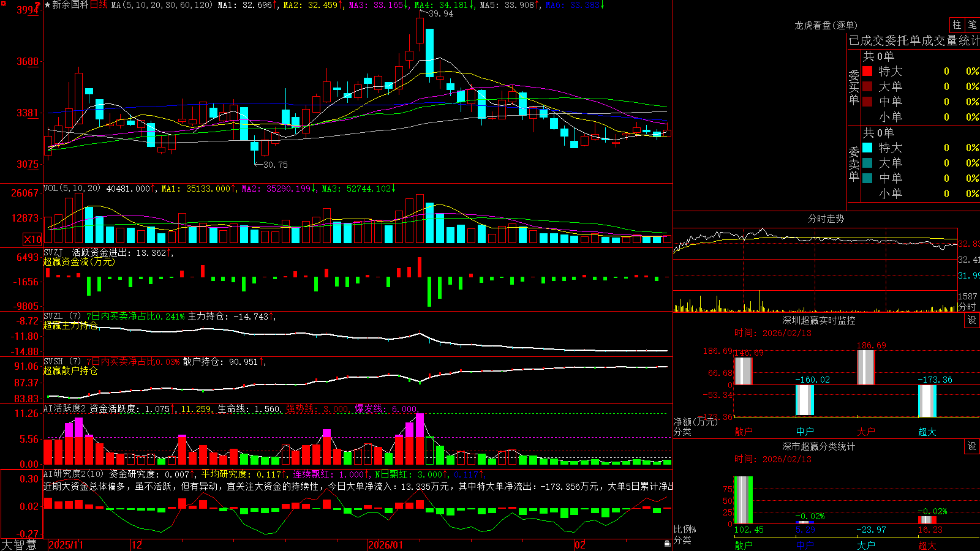Click the AI活跃度2 indicator label
This screenshot has height=551, width=980.
[x=65, y=409]
